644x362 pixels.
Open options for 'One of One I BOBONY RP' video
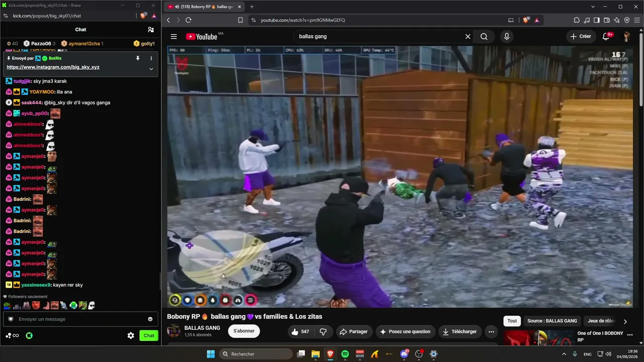[630, 335]
